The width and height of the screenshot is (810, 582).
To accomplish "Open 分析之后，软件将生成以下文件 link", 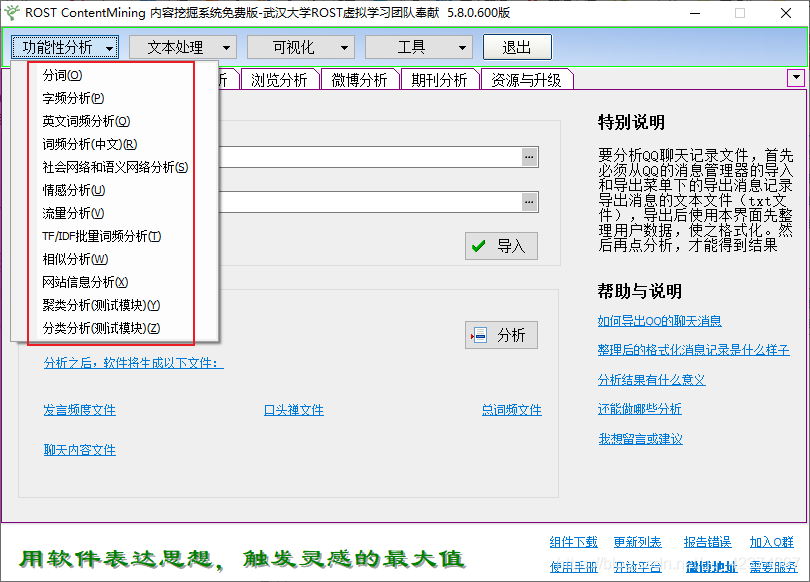I will point(134,363).
